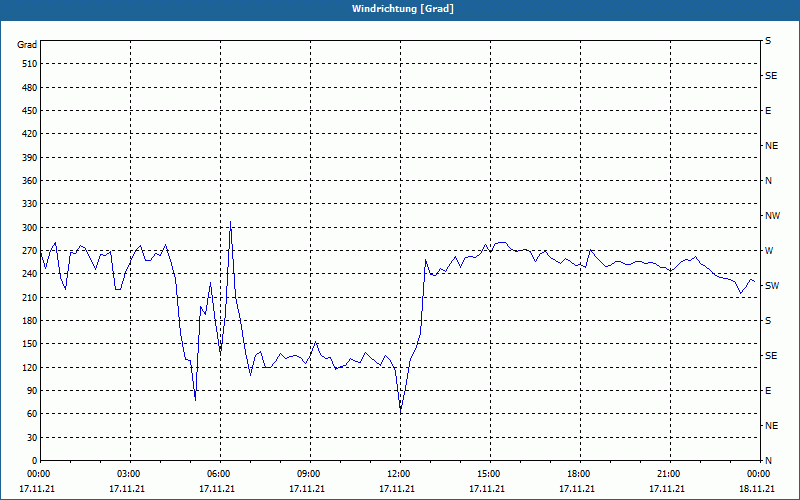Choose the 21:00 time axis label

click(x=668, y=474)
